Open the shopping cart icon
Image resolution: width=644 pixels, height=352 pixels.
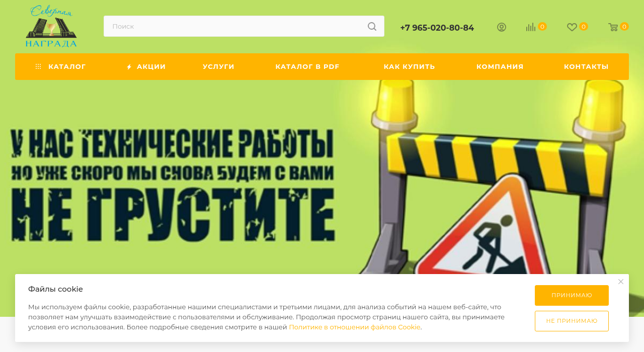pos(613,27)
